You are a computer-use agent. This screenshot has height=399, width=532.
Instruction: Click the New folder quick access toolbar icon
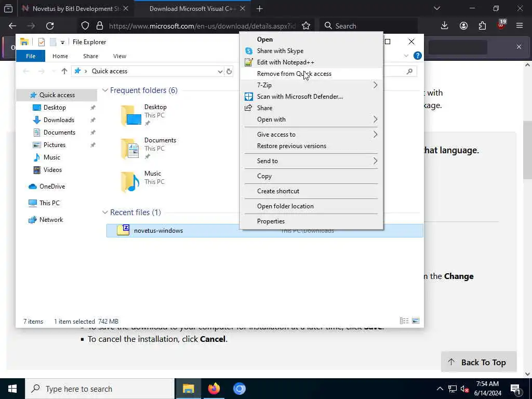pyautogui.click(x=53, y=42)
